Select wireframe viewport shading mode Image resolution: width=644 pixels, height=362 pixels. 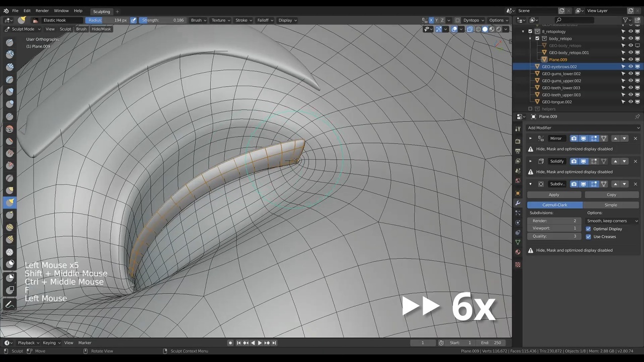click(x=478, y=29)
